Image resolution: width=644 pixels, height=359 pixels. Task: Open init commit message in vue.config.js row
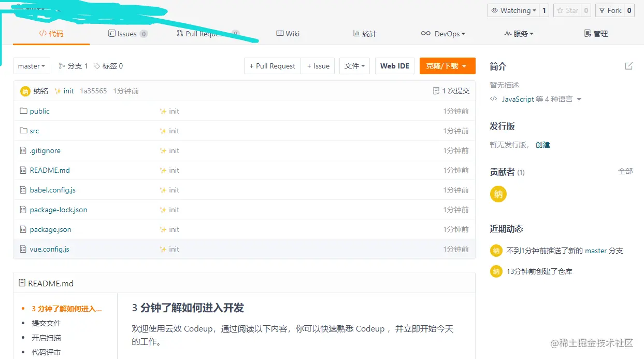[169, 249]
